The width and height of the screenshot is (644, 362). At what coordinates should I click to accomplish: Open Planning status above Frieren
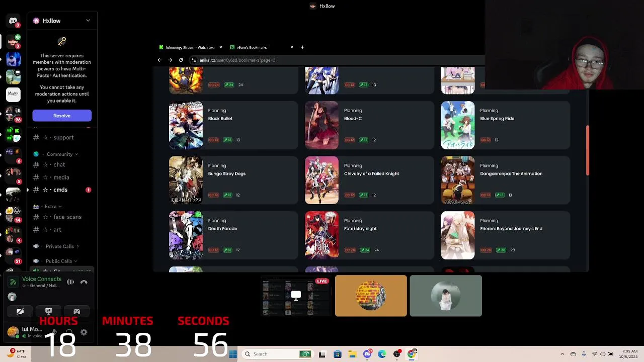489,221
